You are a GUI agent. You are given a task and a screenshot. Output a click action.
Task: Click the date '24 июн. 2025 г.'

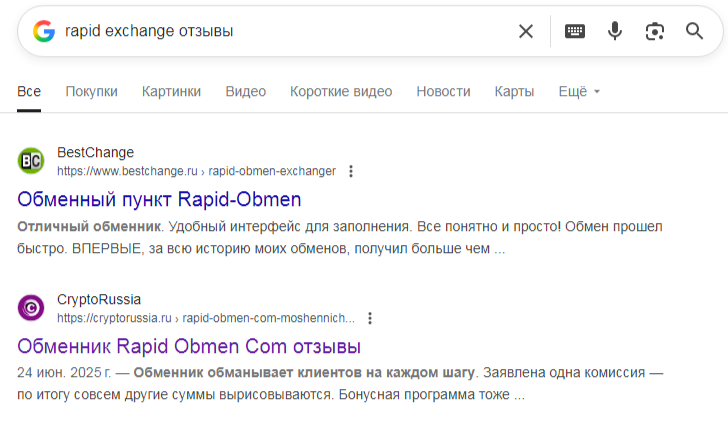click(x=64, y=373)
